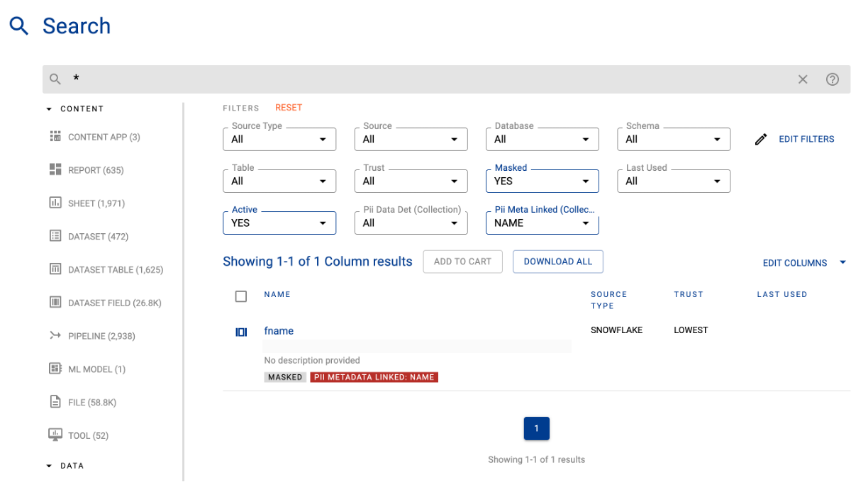This screenshot has height=482, width=868.
Task: Click the ML Model icon
Action: tap(55, 369)
